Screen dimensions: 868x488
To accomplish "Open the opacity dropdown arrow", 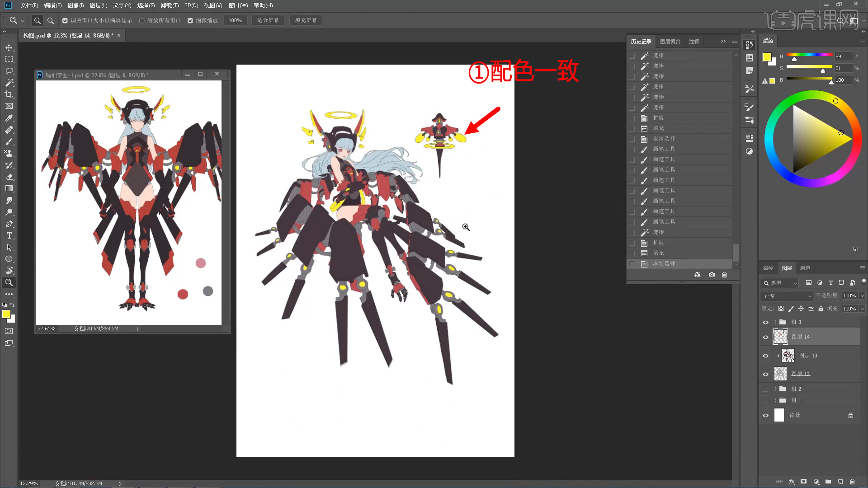I will tap(862, 296).
